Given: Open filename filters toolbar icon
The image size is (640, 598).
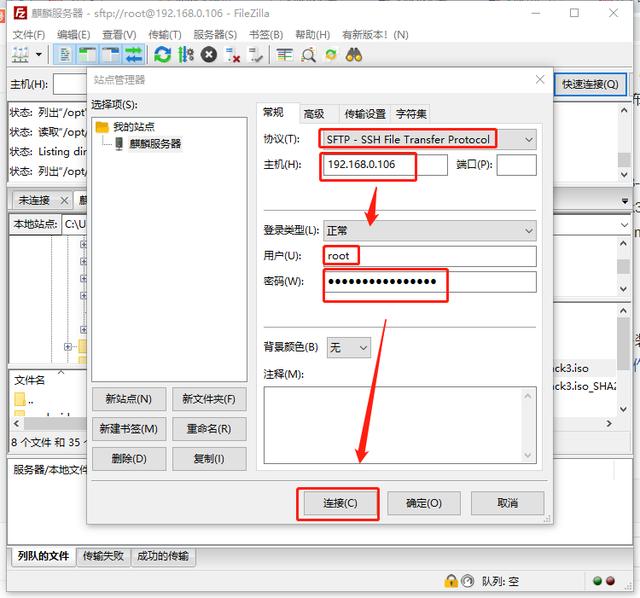Looking at the screenshot, I should pyautogui.click(x=284, y=55).
